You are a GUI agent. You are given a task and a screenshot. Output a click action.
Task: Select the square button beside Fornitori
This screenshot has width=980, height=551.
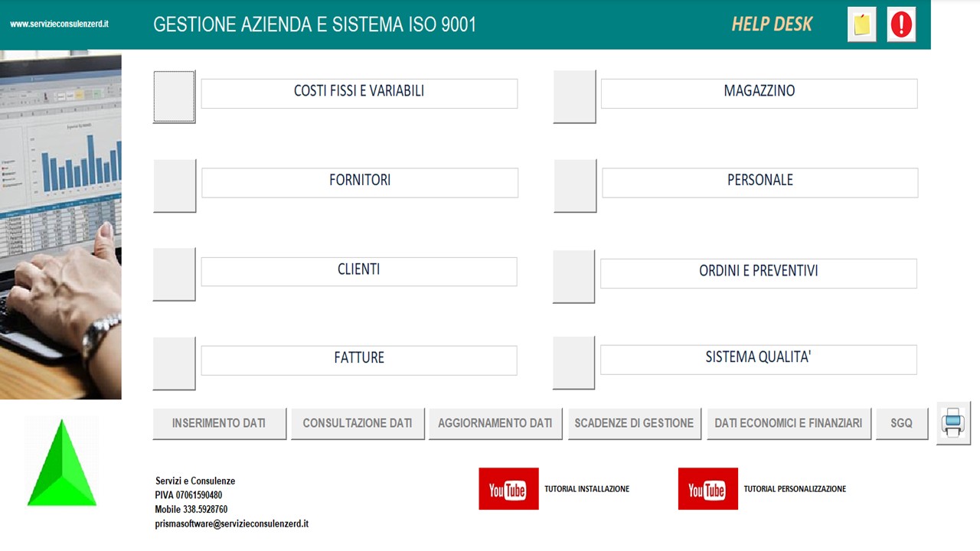pos(175,186)
